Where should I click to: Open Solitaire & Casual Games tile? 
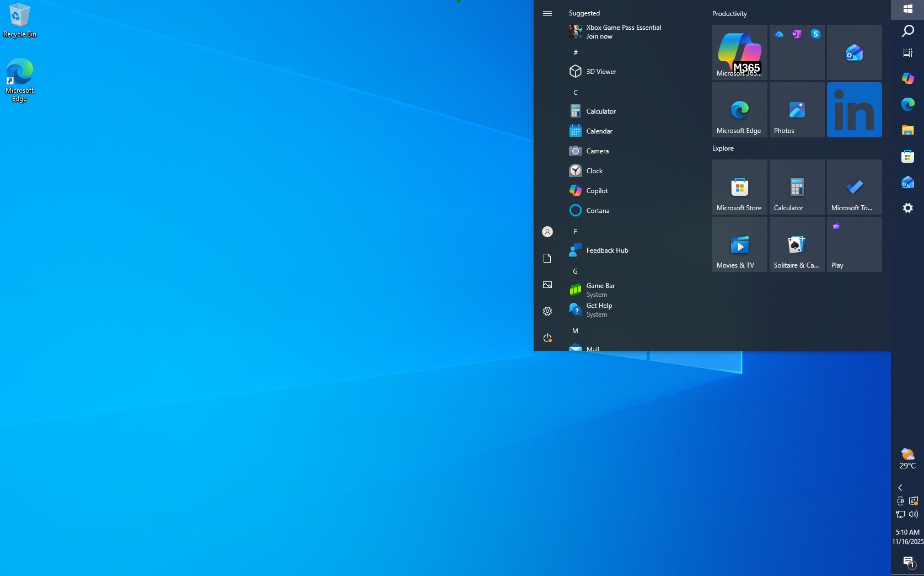[796, 244]
